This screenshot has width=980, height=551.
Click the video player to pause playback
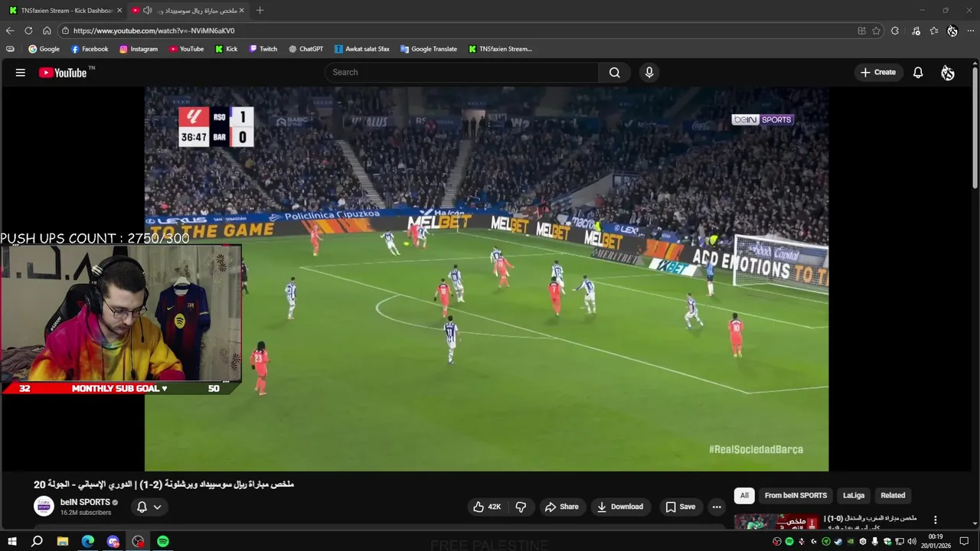486,279
